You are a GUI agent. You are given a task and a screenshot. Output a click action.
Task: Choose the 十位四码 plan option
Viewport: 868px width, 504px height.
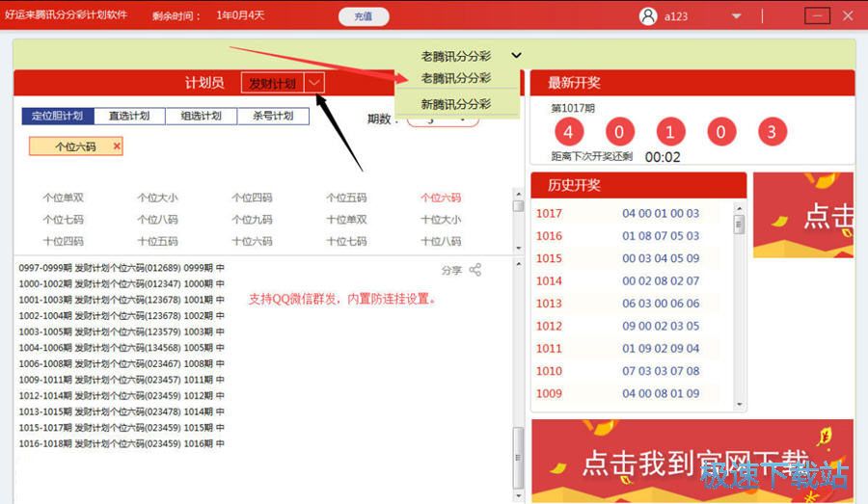click(x=63, y=241)
